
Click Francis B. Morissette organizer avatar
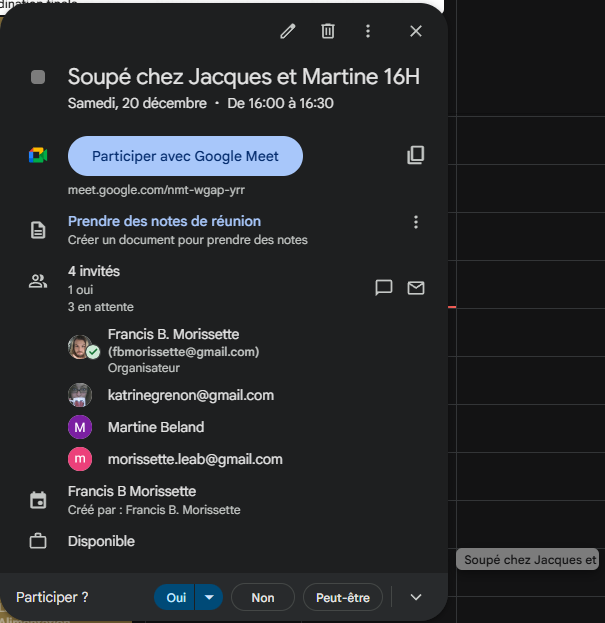point(80,347)
